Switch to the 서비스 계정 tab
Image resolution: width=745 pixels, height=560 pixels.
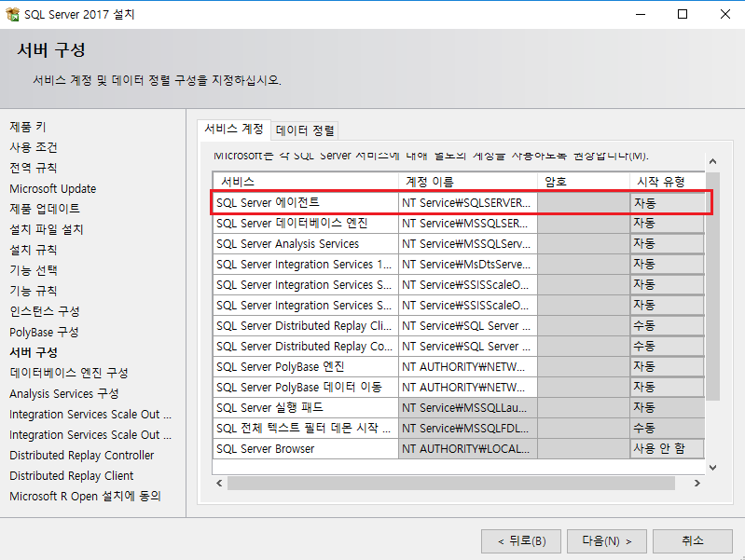click(234, 130)
